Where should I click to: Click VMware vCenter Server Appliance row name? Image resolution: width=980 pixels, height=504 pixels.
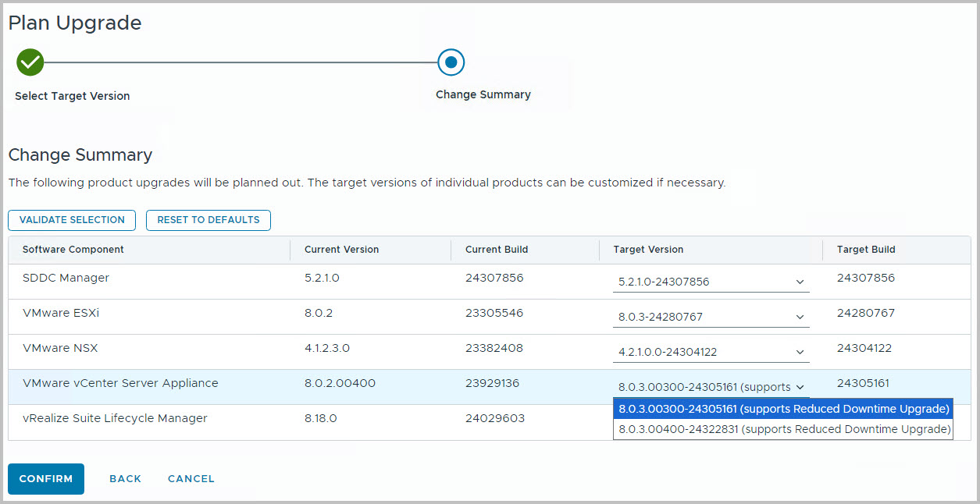[120, 383]
